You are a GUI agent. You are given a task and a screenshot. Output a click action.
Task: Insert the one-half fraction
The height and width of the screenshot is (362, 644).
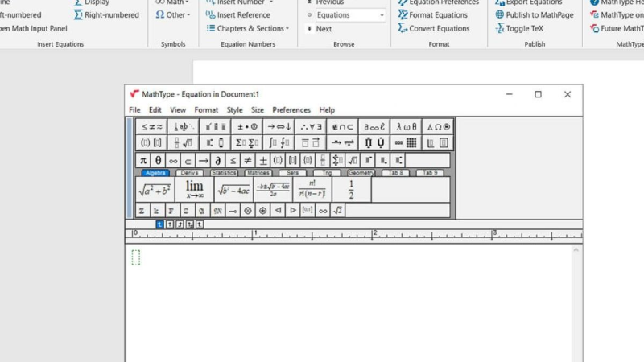pos(351,190)
